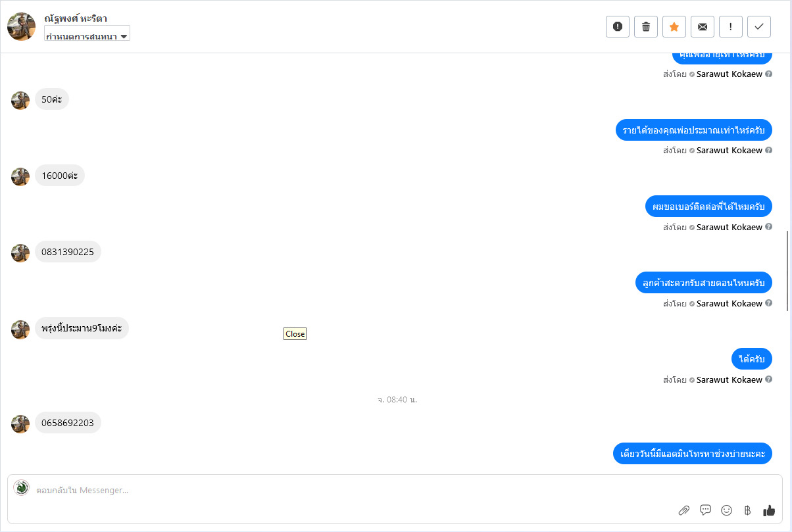Attach a file using the paperclip icon
Image resolution: width=792 pixels, height=532 pixels.
point(684,510)
